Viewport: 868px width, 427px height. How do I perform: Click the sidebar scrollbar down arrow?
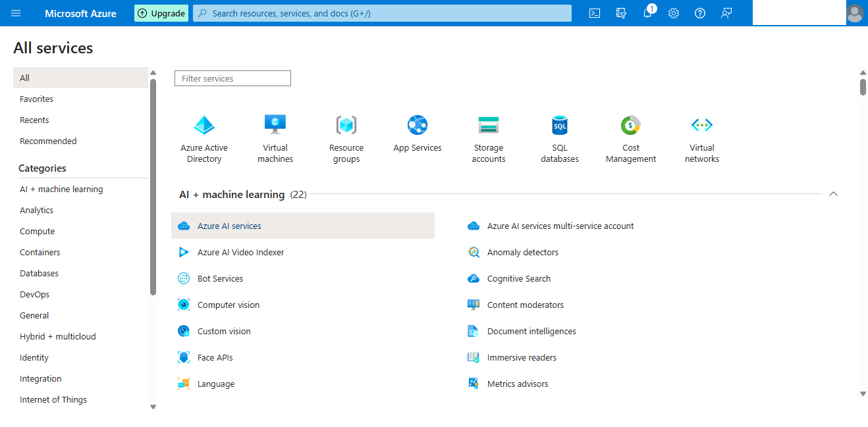[153, 407]
